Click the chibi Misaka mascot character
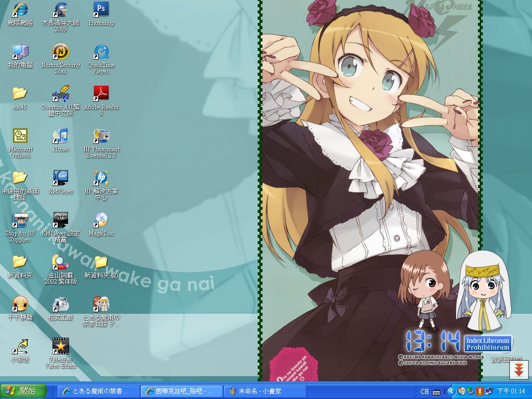 (425, 290)
